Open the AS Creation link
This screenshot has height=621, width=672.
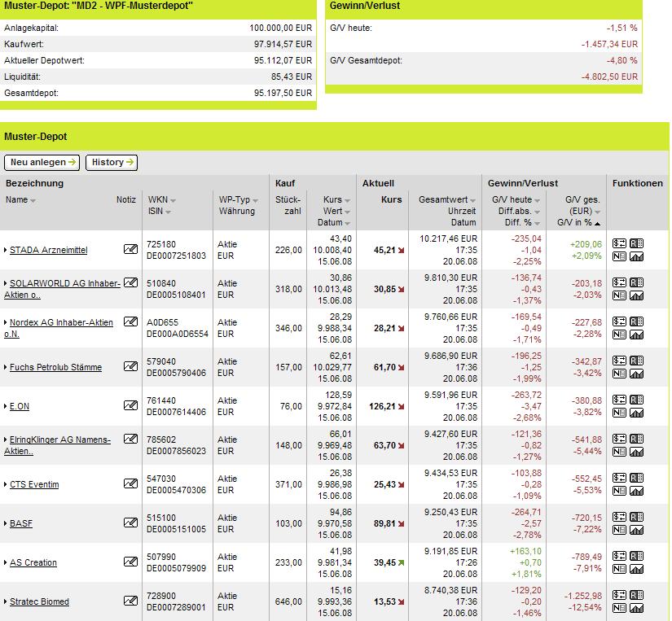tap(33, 562)
